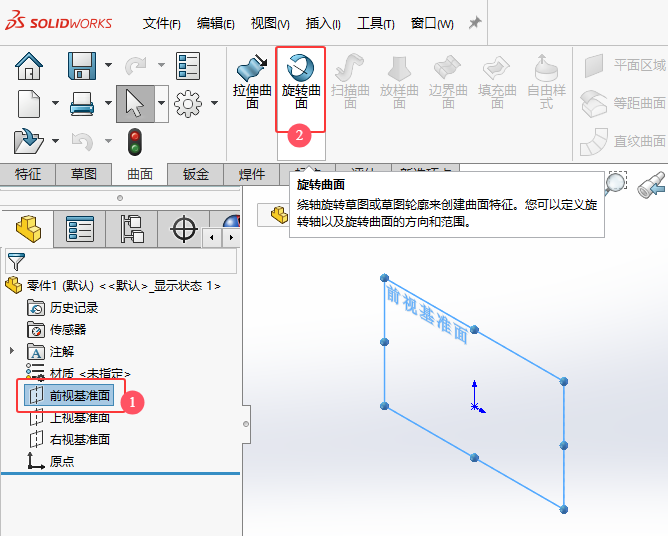
Task: Switch to the 草图 tab
Action: [x=84, y=174]
